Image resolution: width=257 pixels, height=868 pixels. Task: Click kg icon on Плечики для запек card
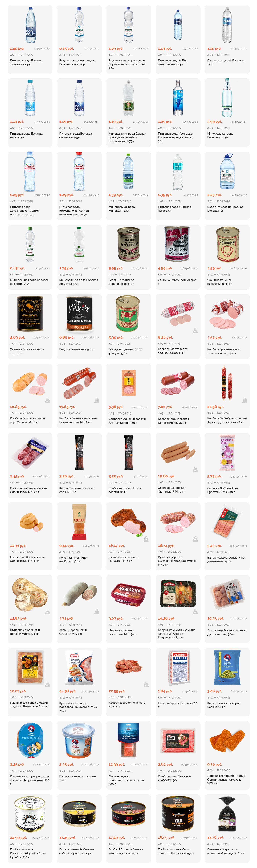[x=47, y=684]
